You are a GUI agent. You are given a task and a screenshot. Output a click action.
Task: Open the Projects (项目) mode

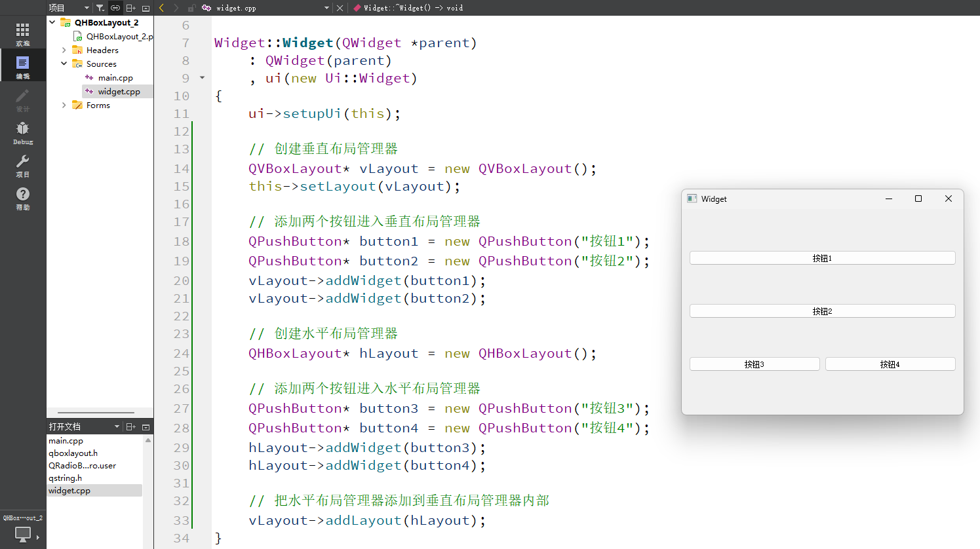pyautogui.click(x=23, y=165)
